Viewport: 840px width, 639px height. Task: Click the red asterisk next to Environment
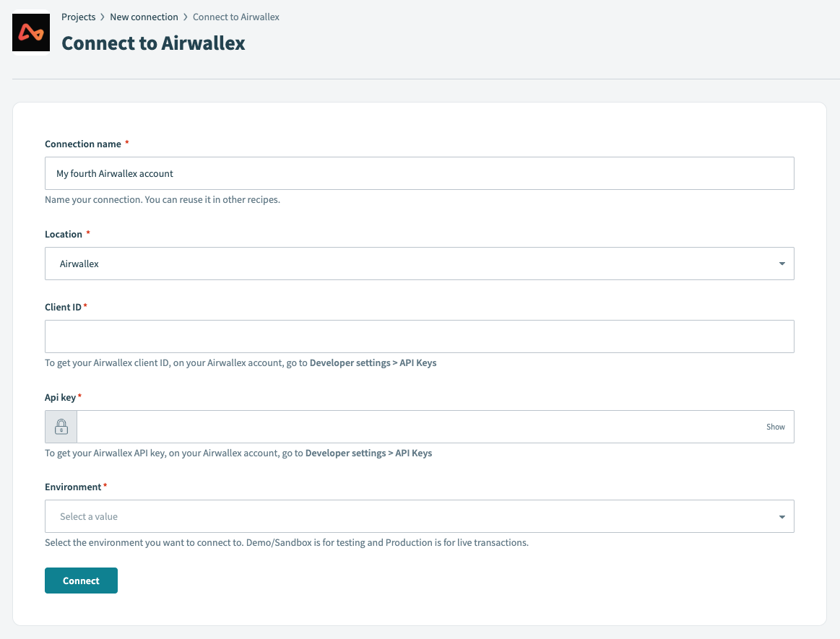(x=105, y=485)
